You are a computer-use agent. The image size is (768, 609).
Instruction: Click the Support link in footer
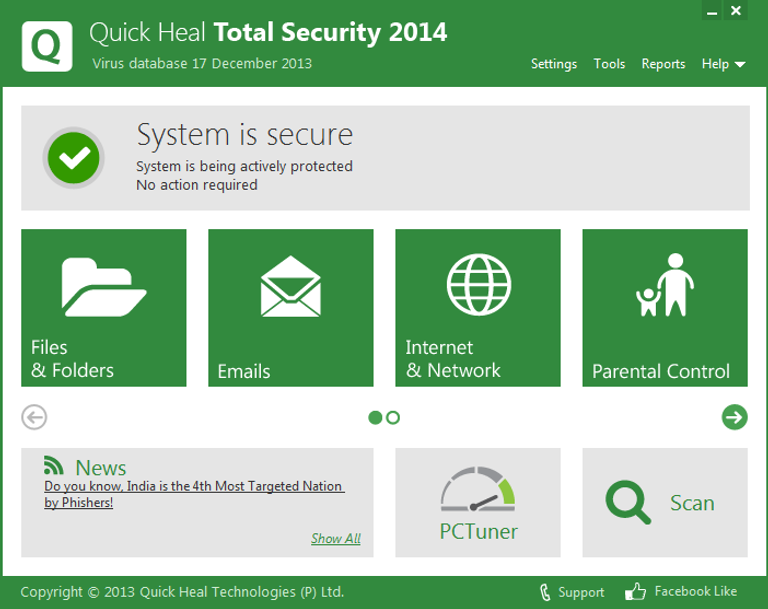coord(572,591)
